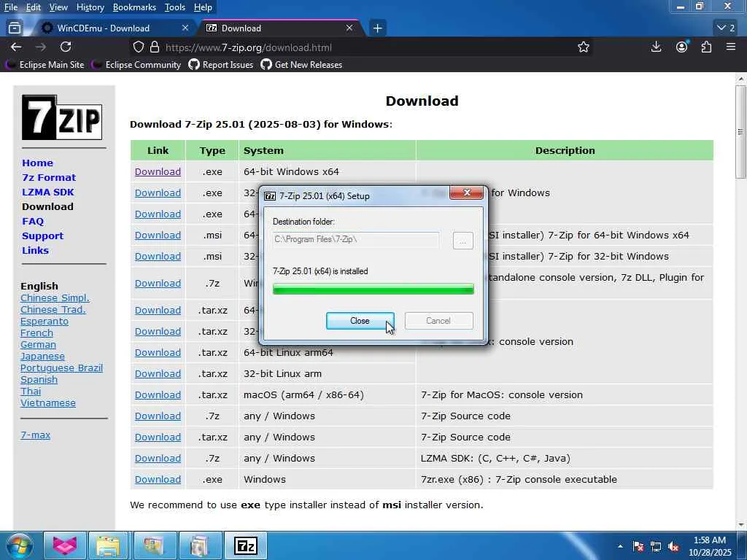Open the Firefox View icon
Image resolution: width=747 pixels, height=560 pixels.
click(x=15, y=28)
